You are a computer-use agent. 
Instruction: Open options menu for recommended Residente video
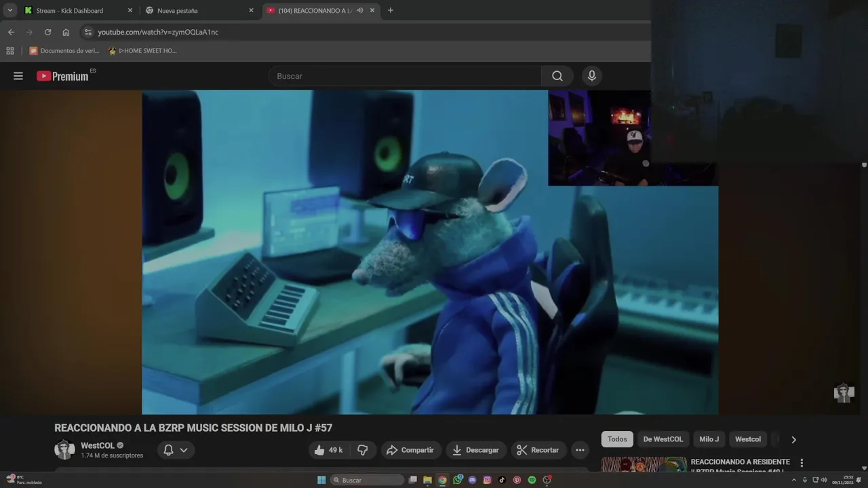[x=802, y=463]
